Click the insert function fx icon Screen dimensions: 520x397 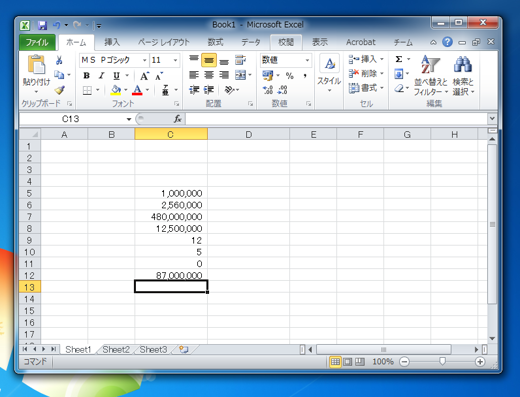coord(177,119)
